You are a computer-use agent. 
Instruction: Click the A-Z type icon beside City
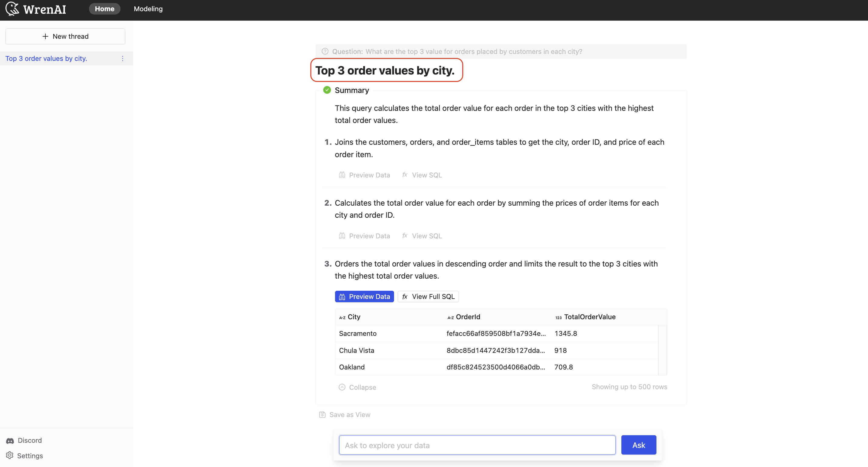[x=342, y=318]
